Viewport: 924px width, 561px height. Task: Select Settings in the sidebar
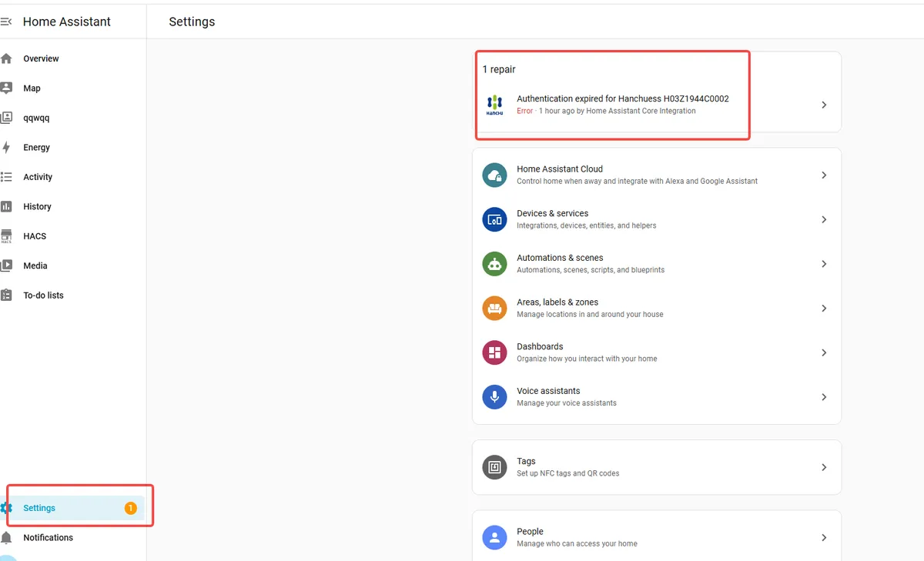[x=73, y=508]
